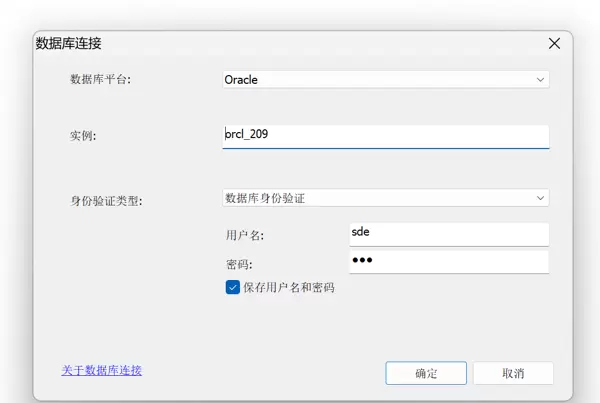The height and width of the screenshot is (403, 600).
Task: Click the 身份验证类型 label
Action: coord(106,200)
